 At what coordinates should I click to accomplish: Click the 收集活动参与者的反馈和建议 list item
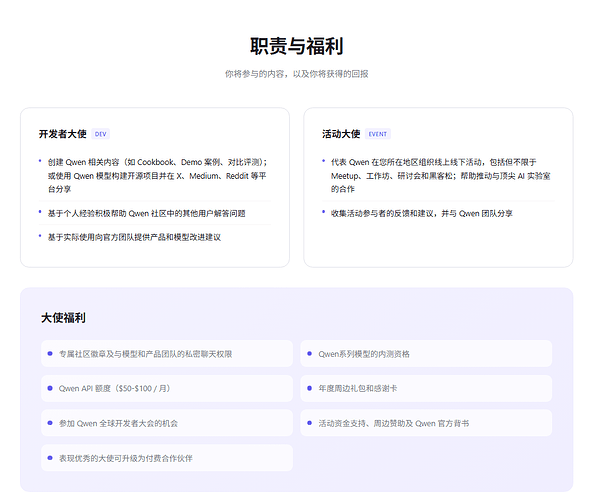click(422, 214)
